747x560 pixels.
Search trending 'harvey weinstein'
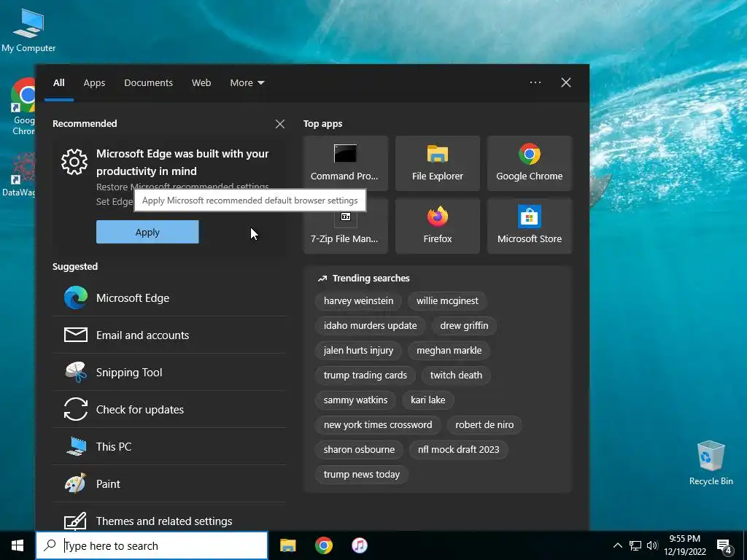pos(358,301)
